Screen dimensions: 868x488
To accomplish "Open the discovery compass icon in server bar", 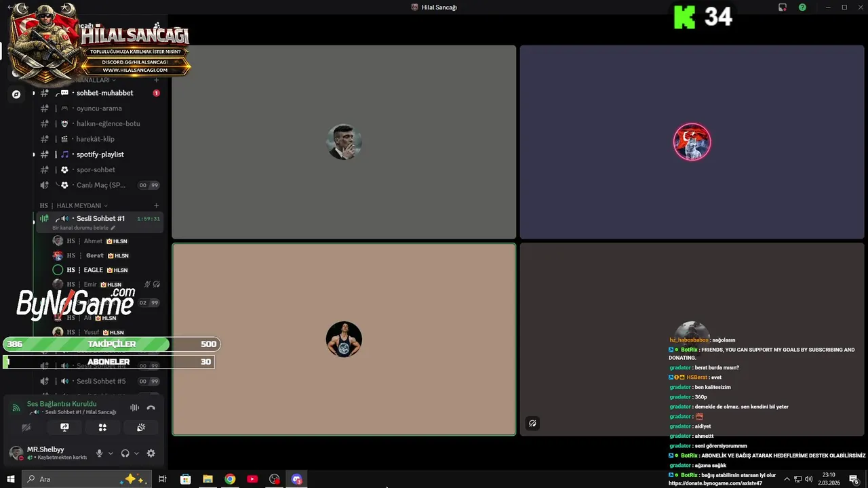I will click(16, 94).
